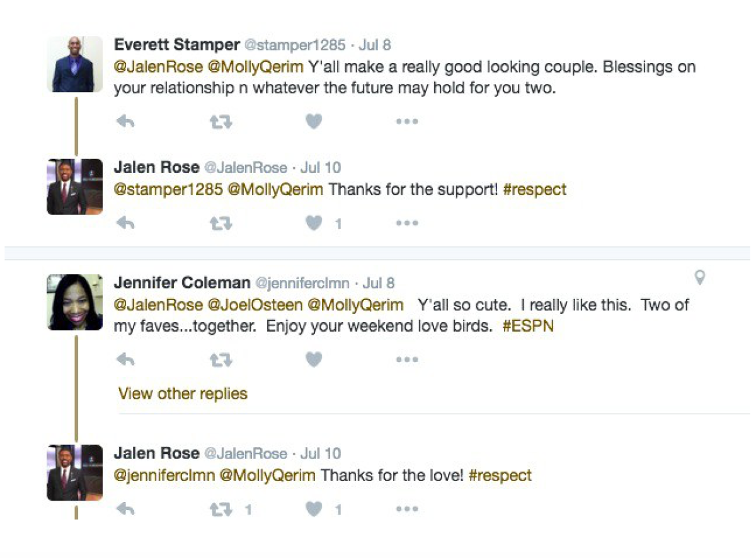756x558 pixels.
Task: Click the location pin icon on Jennifer's tweet
Action: (699, 277)
